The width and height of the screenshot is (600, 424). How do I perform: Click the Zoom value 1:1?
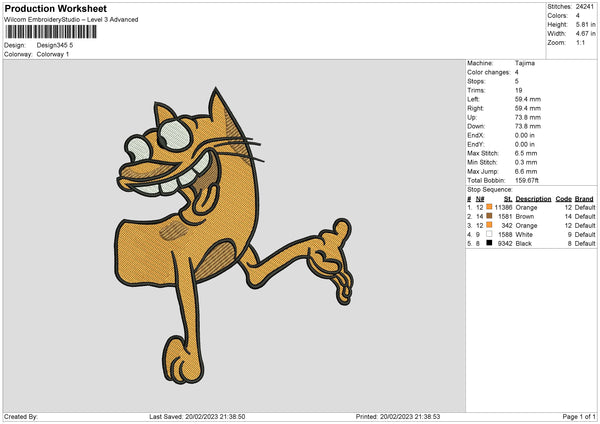click(x=580, y=42)
